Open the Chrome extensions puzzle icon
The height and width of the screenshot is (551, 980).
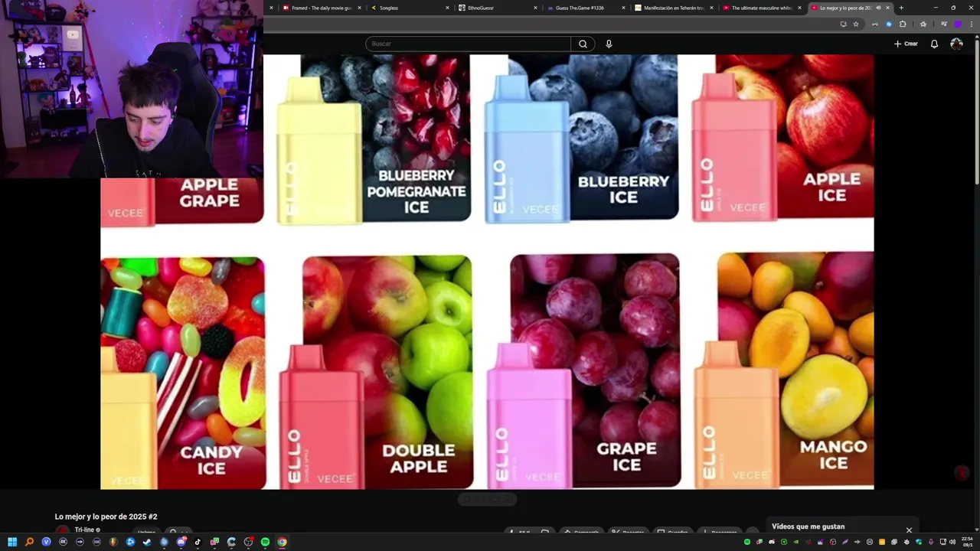(x=903, y=24)
